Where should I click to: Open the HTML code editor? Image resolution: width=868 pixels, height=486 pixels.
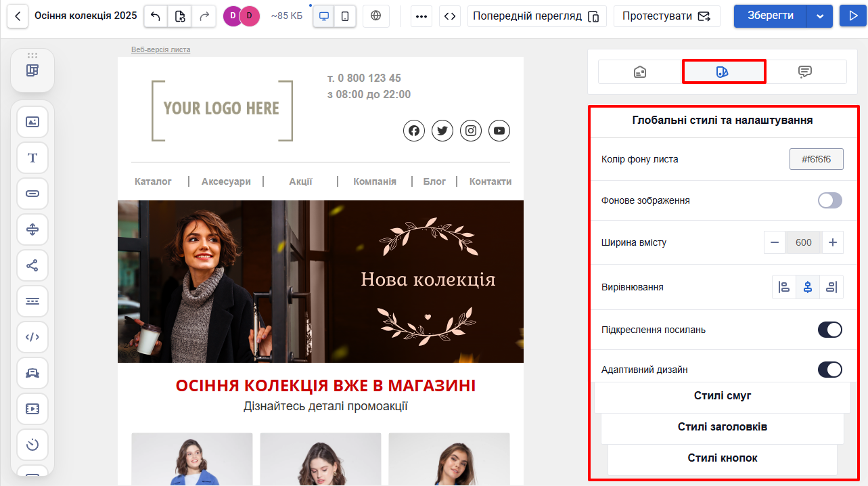450,16
